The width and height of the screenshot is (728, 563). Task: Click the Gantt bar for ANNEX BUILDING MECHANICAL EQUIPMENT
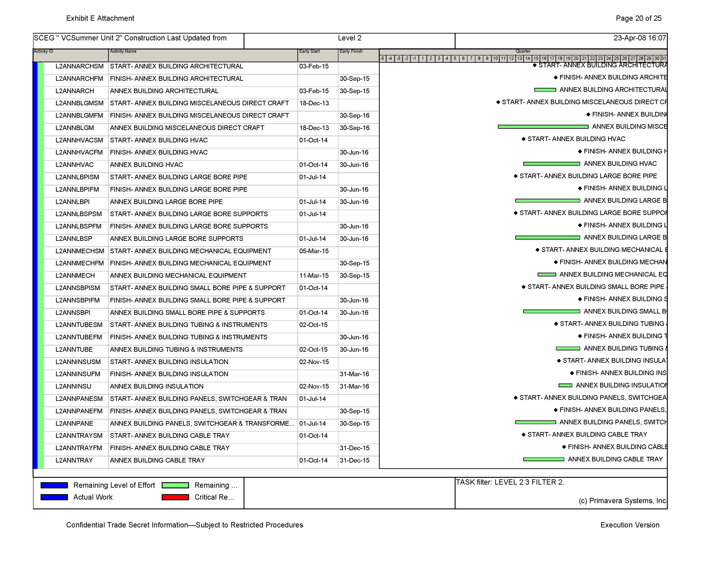click(547, 275)
